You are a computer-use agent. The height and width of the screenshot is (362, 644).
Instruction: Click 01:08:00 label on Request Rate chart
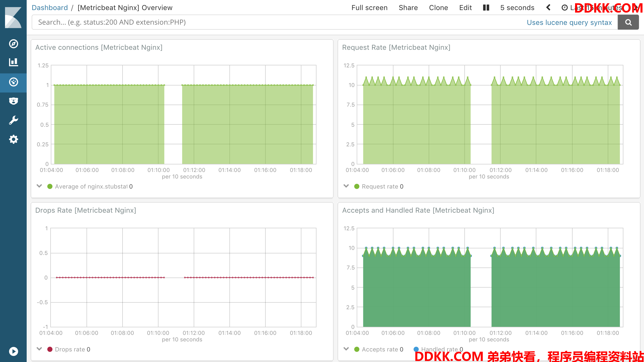(429, 170)
